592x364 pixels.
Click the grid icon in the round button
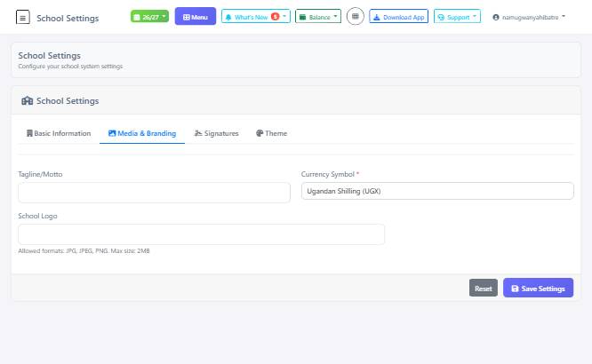[x=356, y=16]
